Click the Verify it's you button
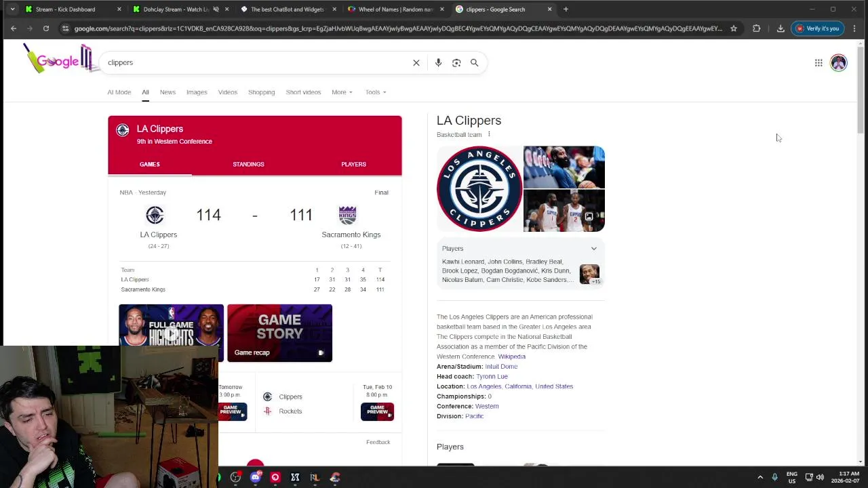 pyautogui.click(x=818, y=28)
